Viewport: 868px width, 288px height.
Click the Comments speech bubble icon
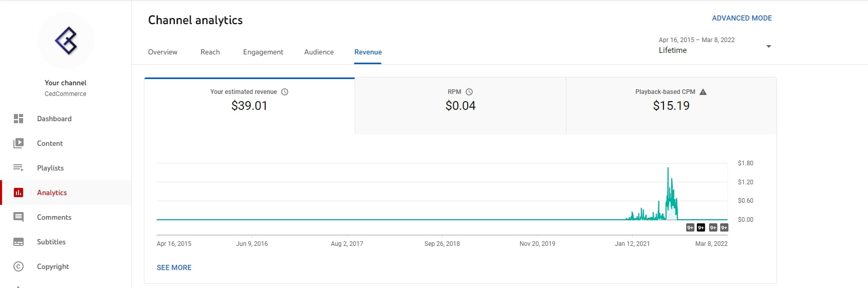19,217
